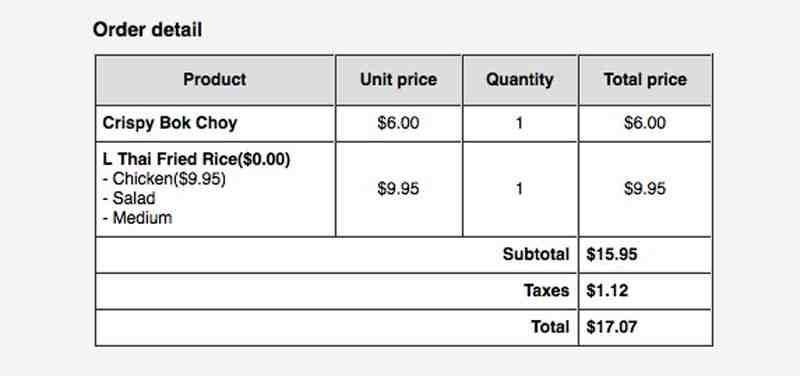Image resolution: width=800 pixels, height=376 pixels.
Task: Click the $17.07 total amount
Action: (612, 327)
